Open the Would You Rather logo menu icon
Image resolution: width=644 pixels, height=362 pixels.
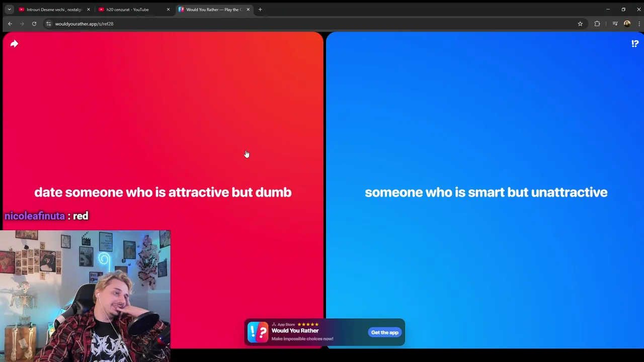click(635, 44)
